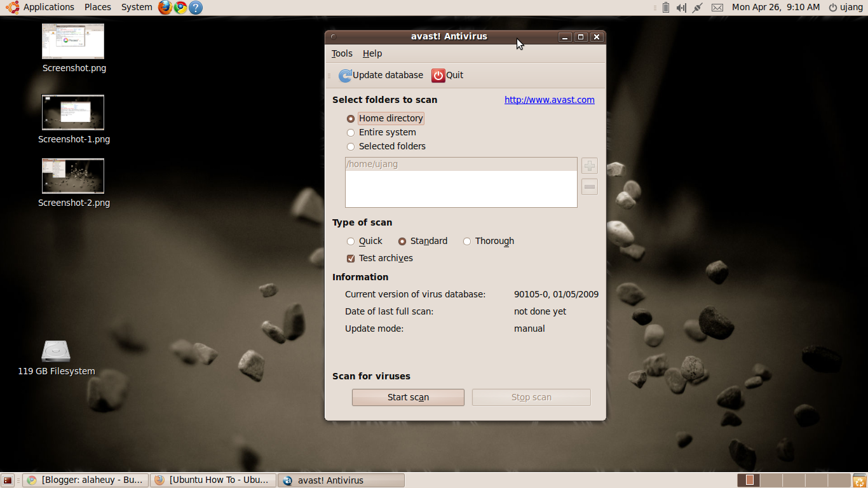
Task: Click the battery status icon
Action: click(x=665, y=8)
